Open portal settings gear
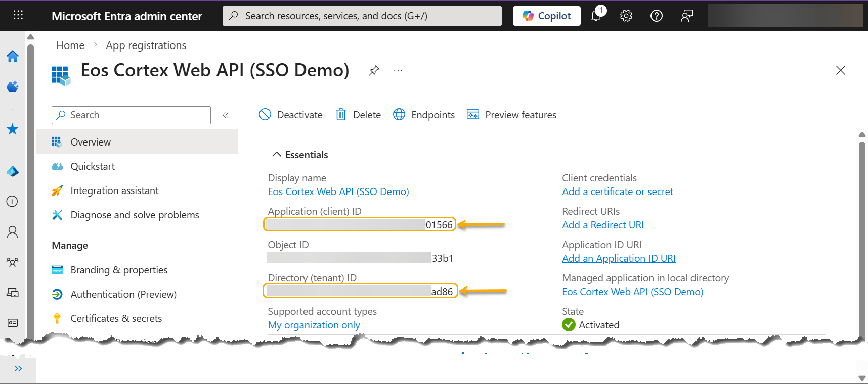 coord(626,16)
